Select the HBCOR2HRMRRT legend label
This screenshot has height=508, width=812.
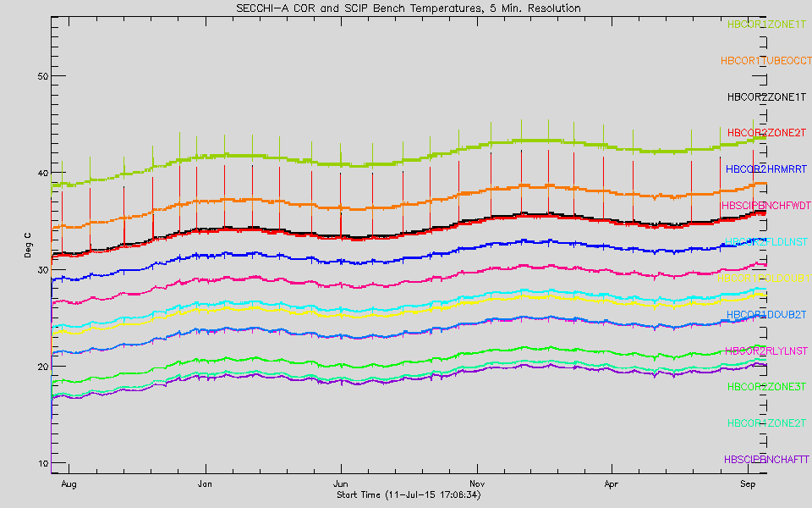coord(766,169)
